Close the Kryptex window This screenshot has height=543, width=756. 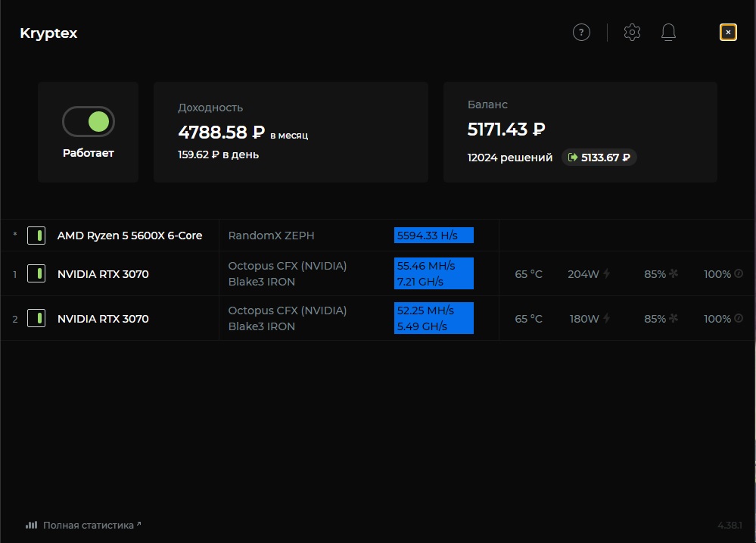728,33
